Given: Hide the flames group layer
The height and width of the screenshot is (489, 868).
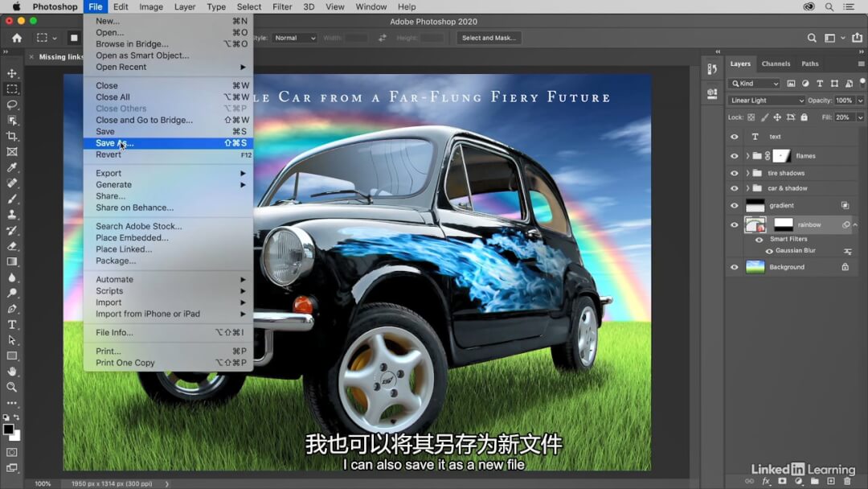Looking at the screenshot, I should (x=735, y=156).
